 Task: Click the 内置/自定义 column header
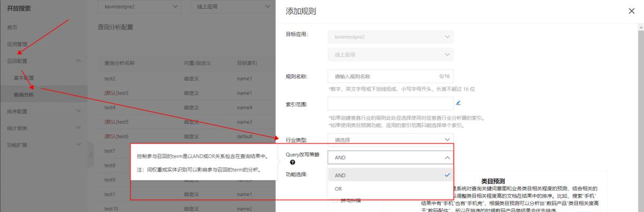[197, 63]
